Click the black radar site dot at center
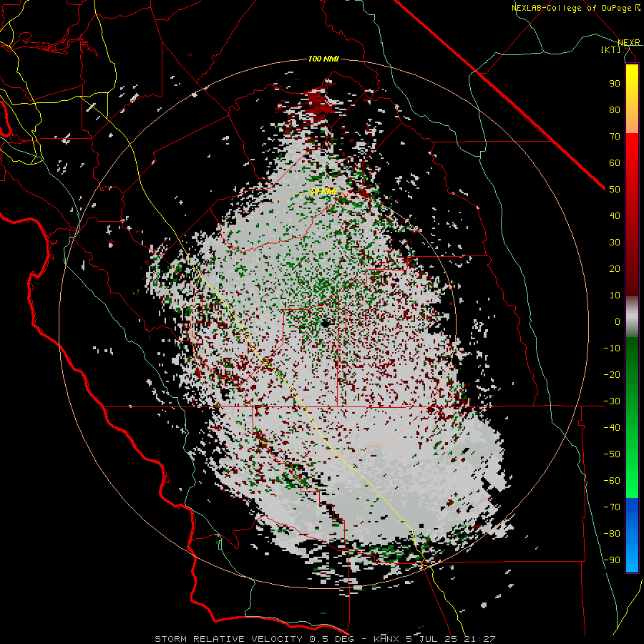This screenshot has height=644, width=644. 326,323
